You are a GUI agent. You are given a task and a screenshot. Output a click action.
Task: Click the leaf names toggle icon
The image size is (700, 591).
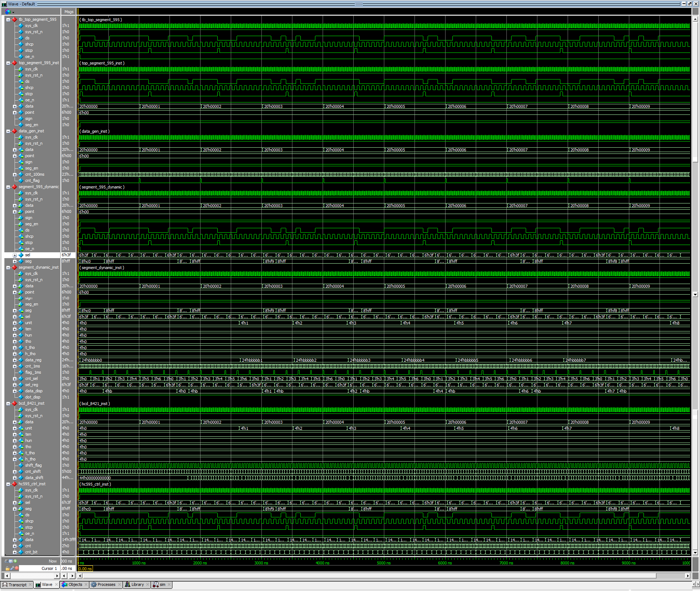pyautogui.click(x=6, y=561)
